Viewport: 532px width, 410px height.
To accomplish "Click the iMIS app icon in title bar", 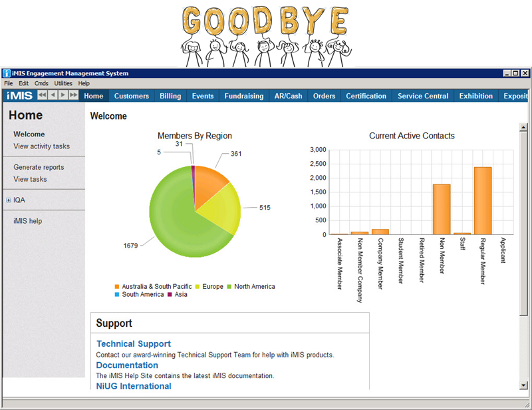I will pos(7,73).
